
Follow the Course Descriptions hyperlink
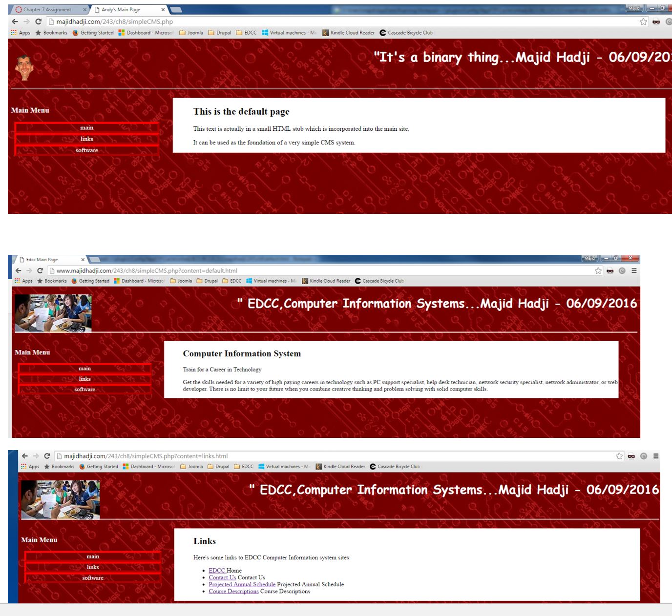coord(233,592)
